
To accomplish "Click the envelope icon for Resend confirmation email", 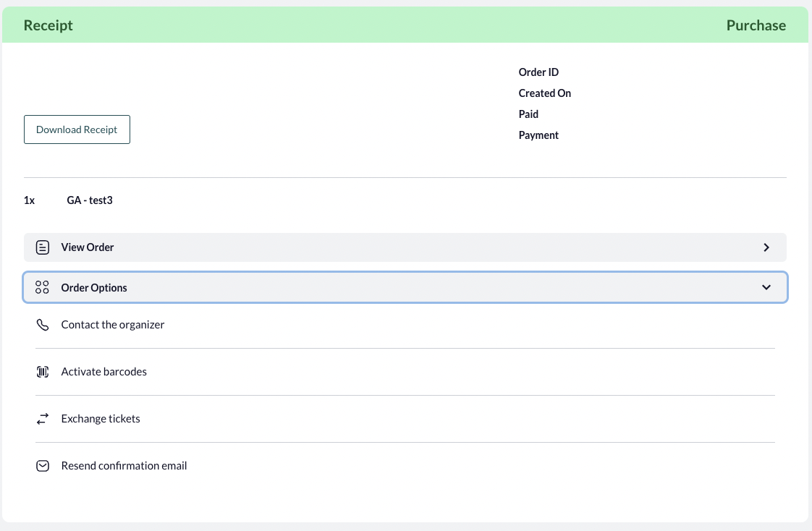I will [43, 466].
